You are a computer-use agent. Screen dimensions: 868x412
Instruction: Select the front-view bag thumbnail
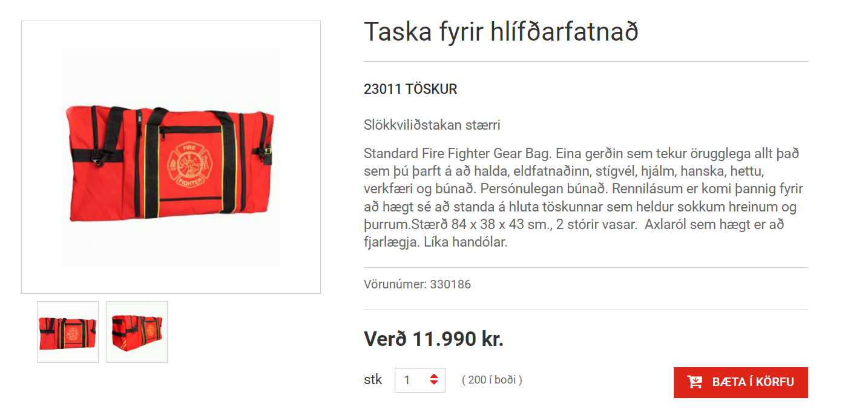[x=68, y=332]
